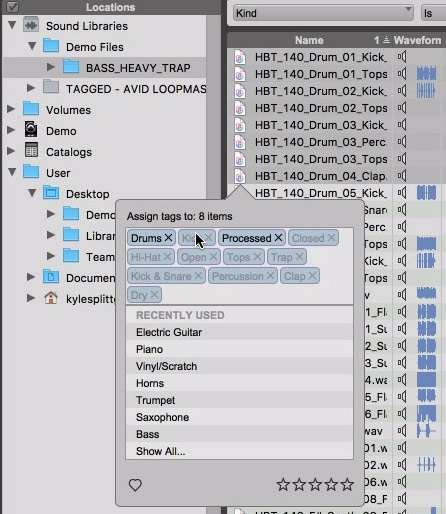Preview HBT_140_Drum_02_Tops with speaker icon
The height and width of the screenshot is (514, 446).
[402, 108]
